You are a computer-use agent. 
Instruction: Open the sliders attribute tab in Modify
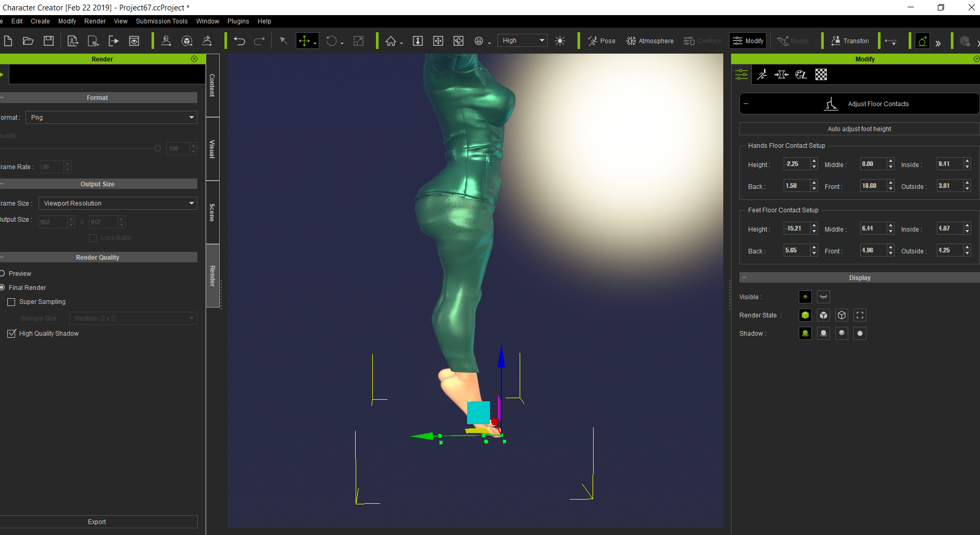742,74
